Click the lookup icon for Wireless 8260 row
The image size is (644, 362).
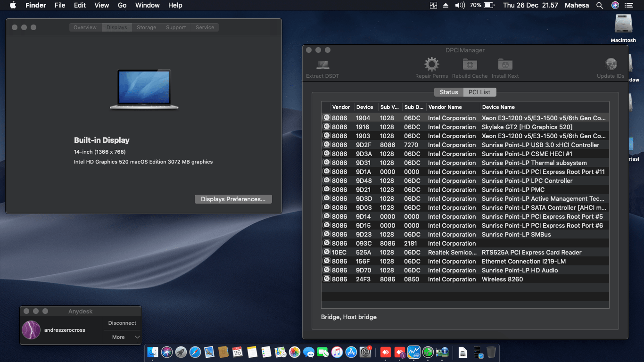326,279
